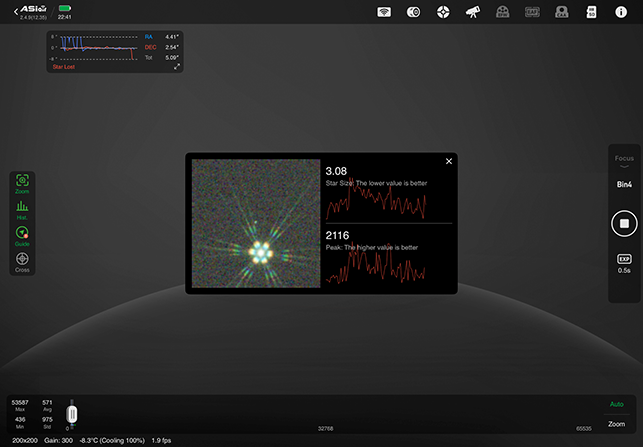643x447 pixels.
Task: Click the 22:41 time display
Action: pyautogui.click(x=64, y=17)
